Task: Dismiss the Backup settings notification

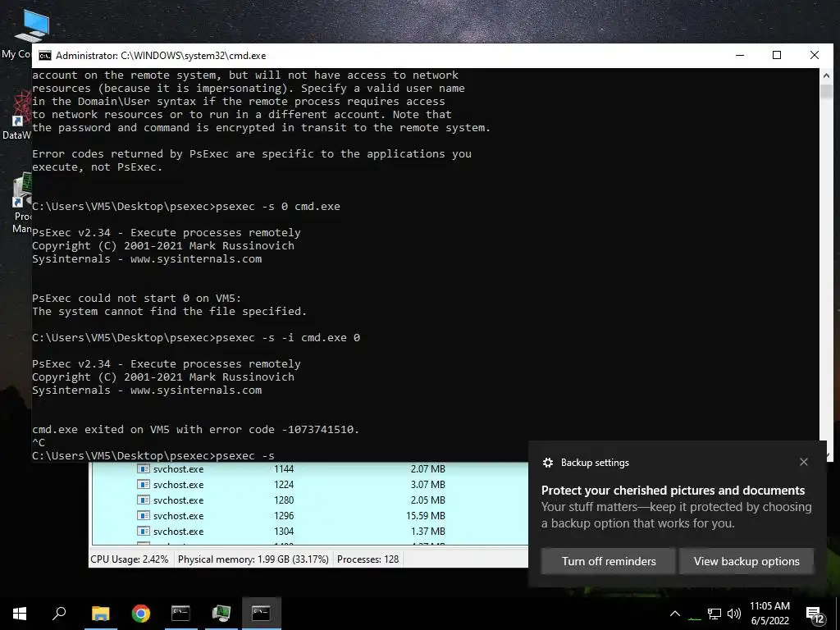Action: point(804,462)
